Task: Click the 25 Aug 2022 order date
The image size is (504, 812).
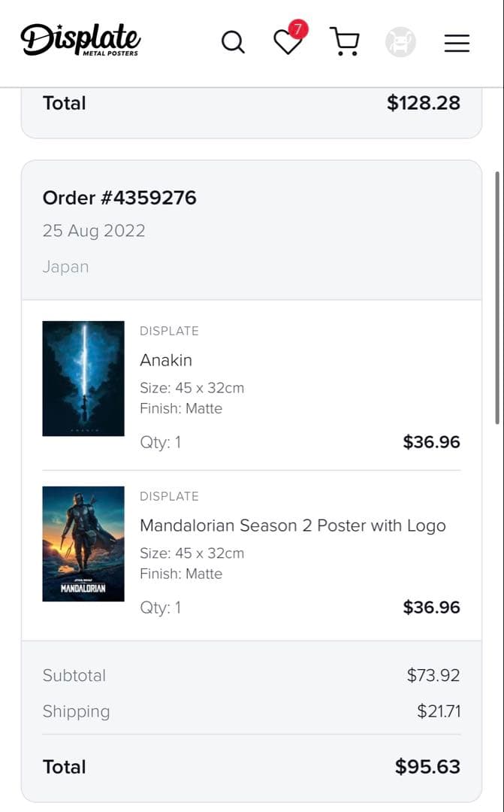Action: pyautogui.click(x=94, y=231)
